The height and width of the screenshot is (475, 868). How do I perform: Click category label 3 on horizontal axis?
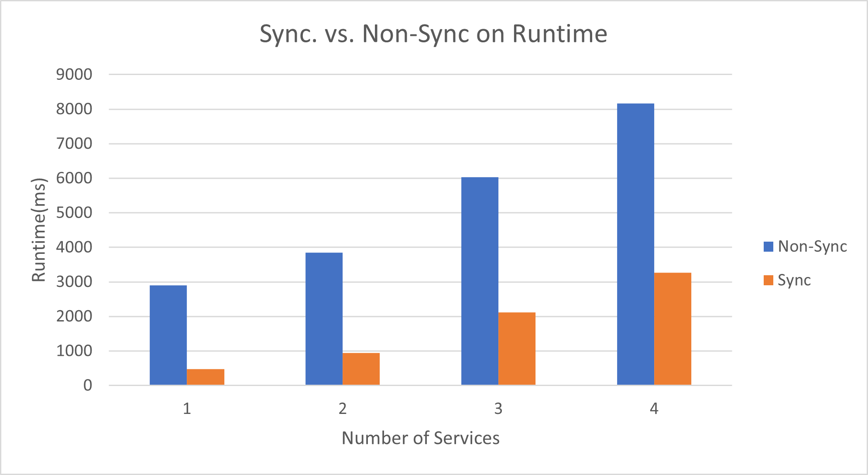(x=498, y=409)
